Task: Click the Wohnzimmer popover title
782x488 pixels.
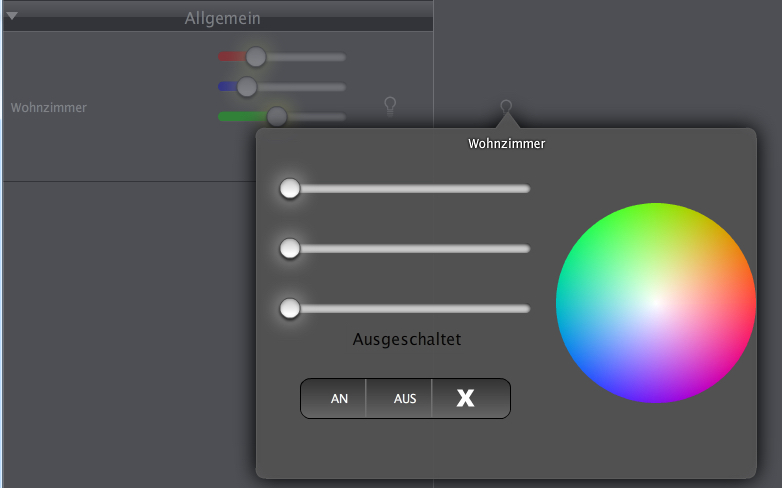Action: coord(506,144)
